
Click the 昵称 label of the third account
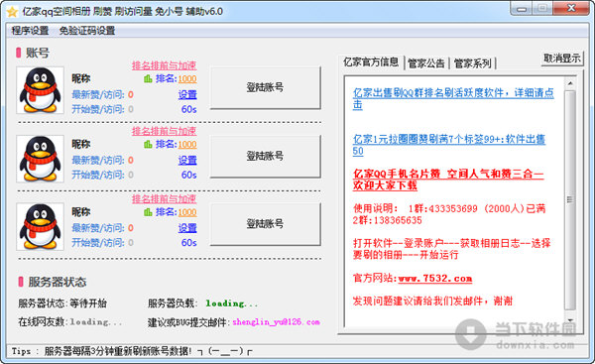[81, 212]
